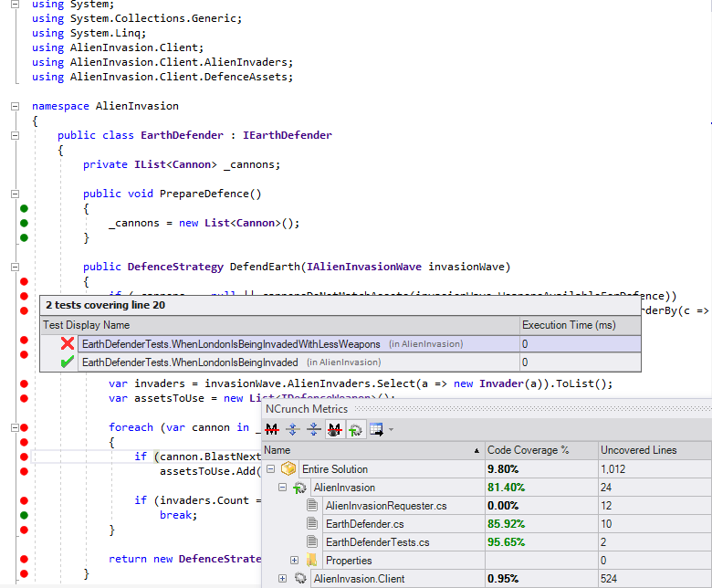Open the dropdown arrow beside the export icon
The height and width of the screenshot is (588, 712).
point(391,429)
